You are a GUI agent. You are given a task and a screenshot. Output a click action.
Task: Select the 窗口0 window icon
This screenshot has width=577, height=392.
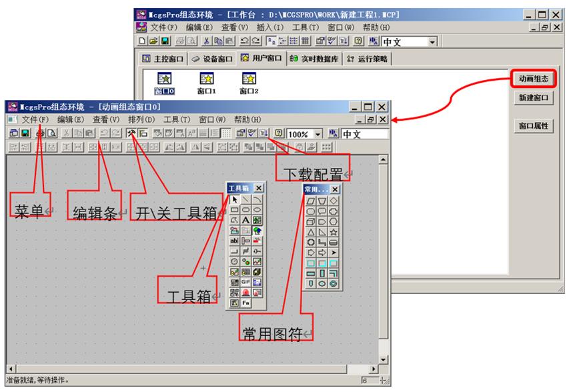tap(164, 83)
